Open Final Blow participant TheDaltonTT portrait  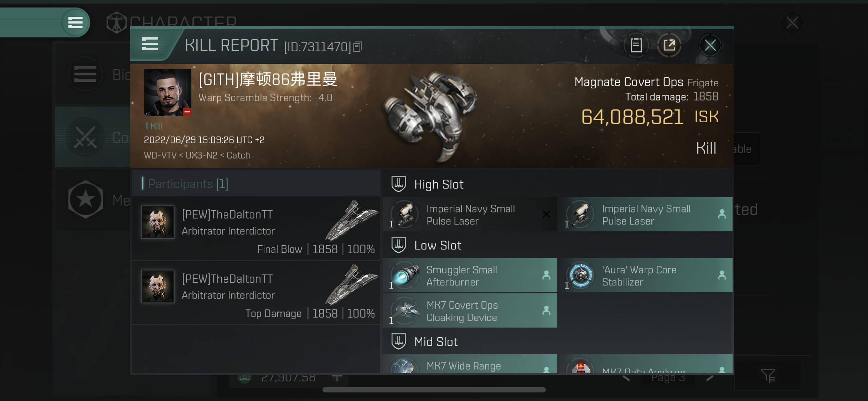click(157, 222)
